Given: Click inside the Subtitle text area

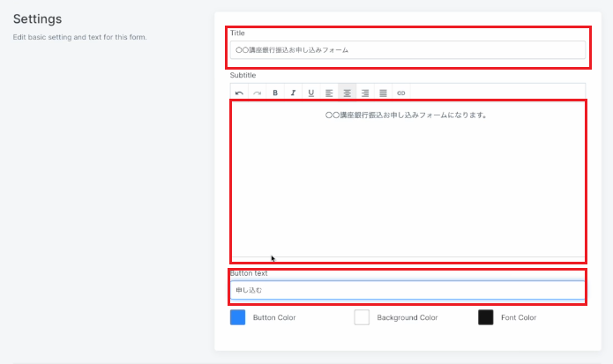Looking at the screenshot, I should pyautogui.click(x=408, y=182).
